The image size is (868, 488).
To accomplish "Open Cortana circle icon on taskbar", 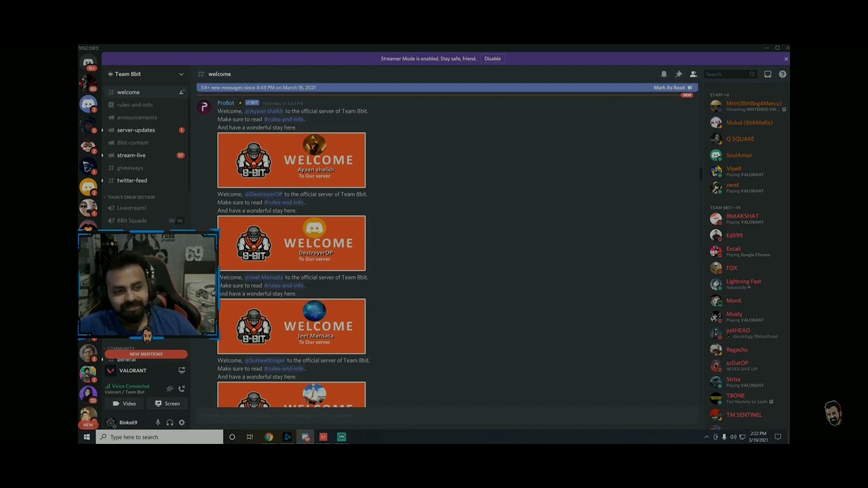I will (x=232, y=437).
